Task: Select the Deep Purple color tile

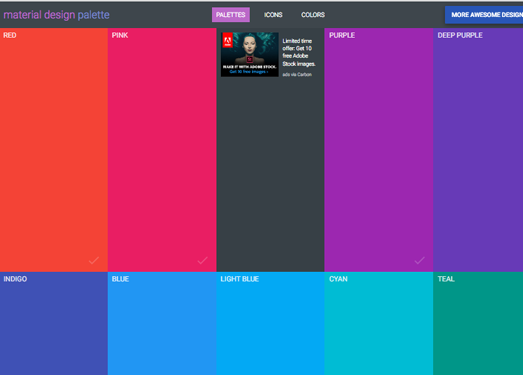Action: pos(478,150)
